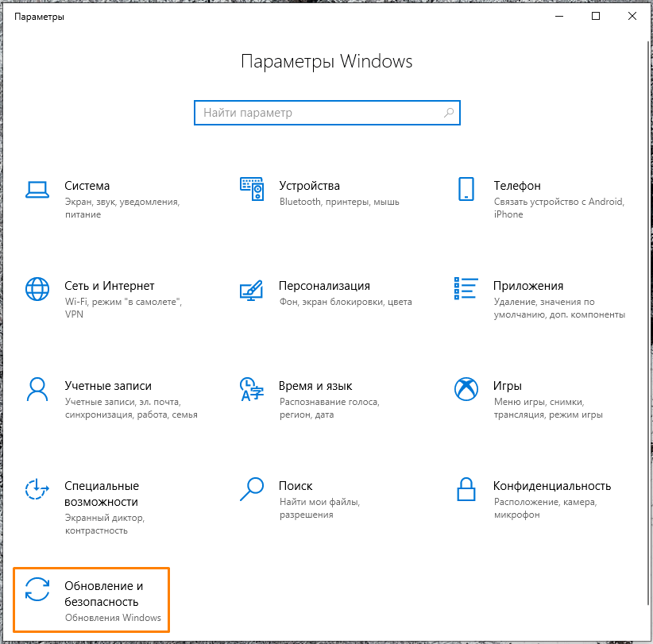Click 'Меню игры, снимки, трансляция' description
653x644 pixels.
(548, 408)
